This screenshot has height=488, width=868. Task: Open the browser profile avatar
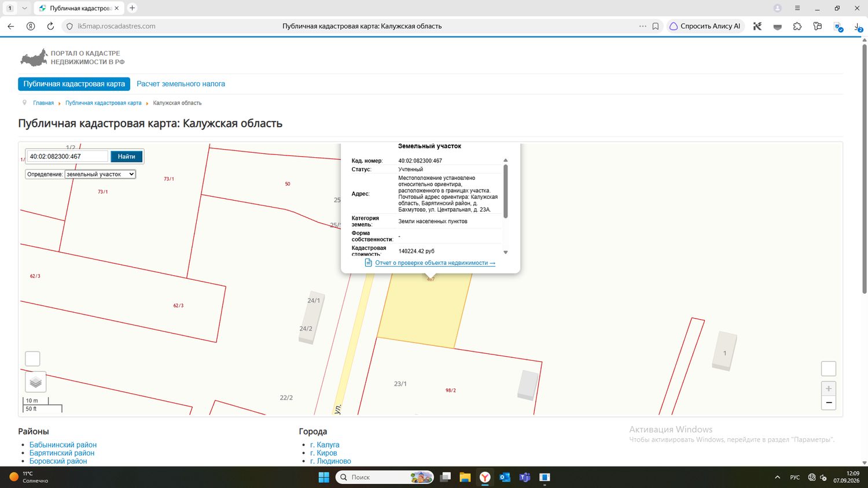tap(778, 8)
